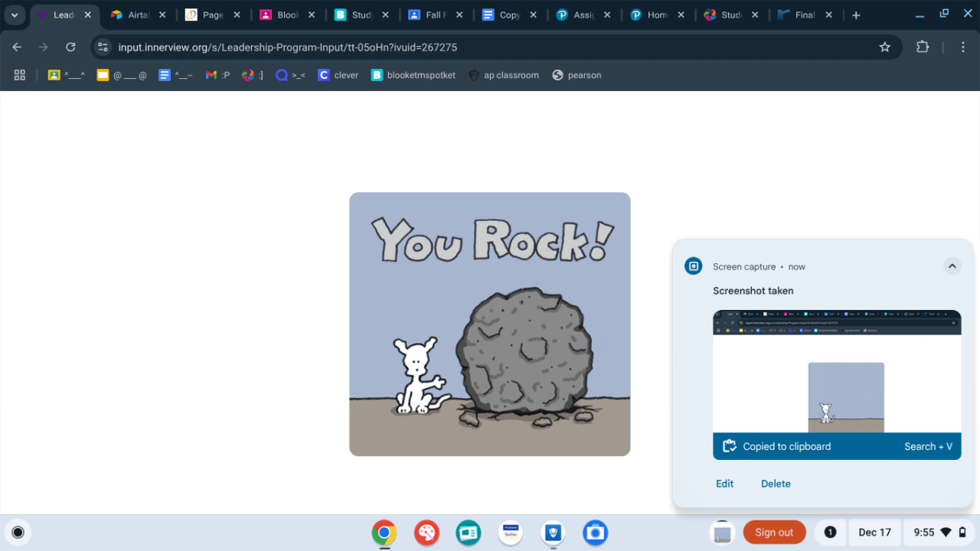Bookmark this page with the star icon

coord(885,47)
